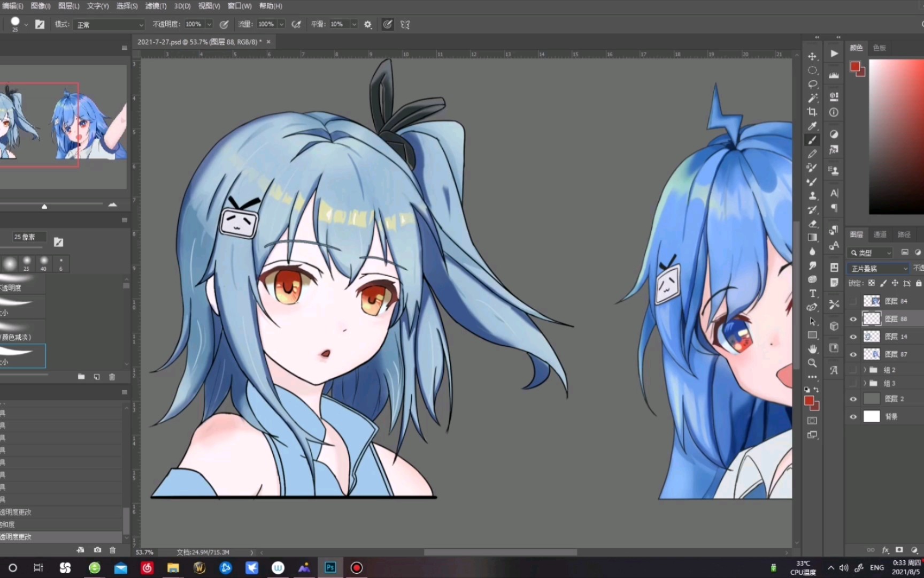Select the Pencil tool

point(812,154)
